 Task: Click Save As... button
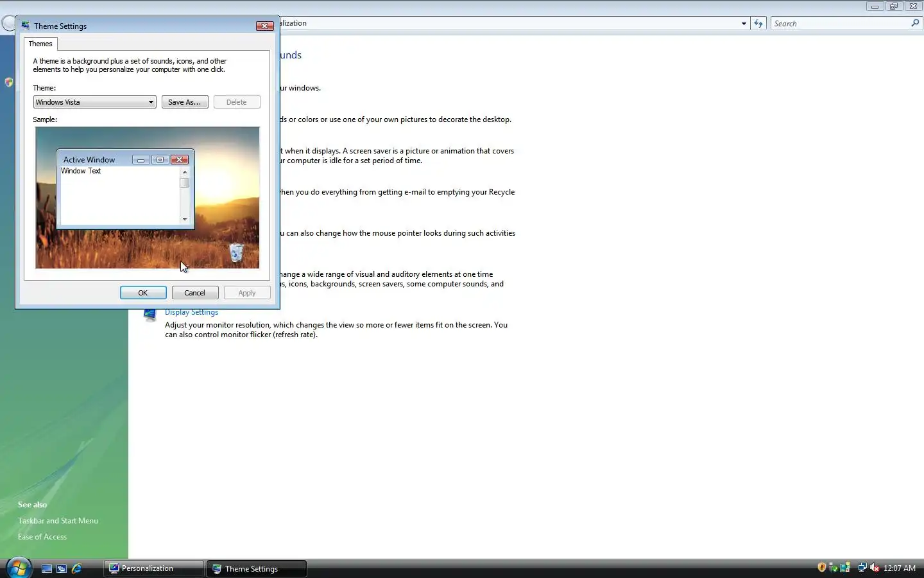tap(185, 102)
